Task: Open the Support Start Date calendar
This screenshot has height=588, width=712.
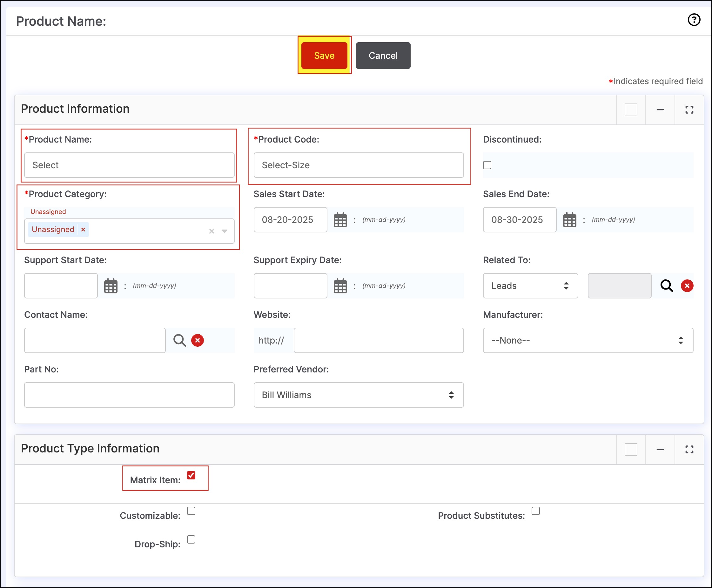Action: tap(111, 286)
